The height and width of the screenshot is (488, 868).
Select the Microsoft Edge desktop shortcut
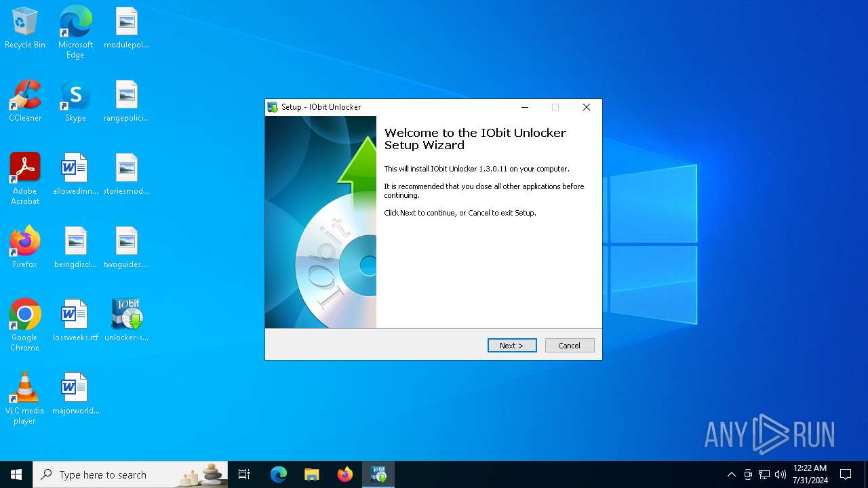click(75, 33)
